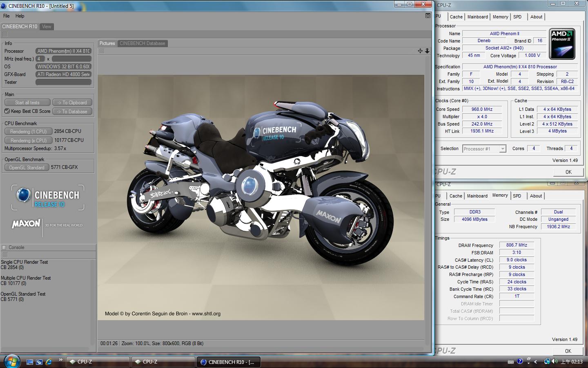Viewport: 588px width, 368px height.
Task: Click the AMD Phenom II logo in CPU-Z
Action: [562, 44]
